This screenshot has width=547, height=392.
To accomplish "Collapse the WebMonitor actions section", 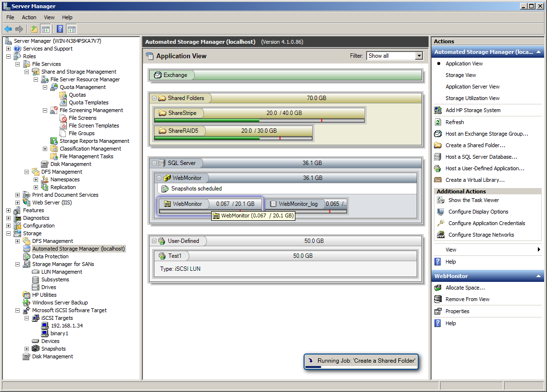I will [x=539, y=276].
